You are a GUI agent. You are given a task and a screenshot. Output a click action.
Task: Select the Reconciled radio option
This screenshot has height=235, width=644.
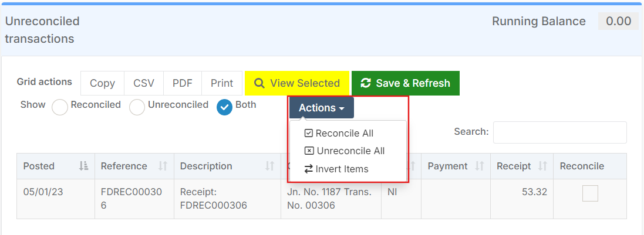[60, 107]
